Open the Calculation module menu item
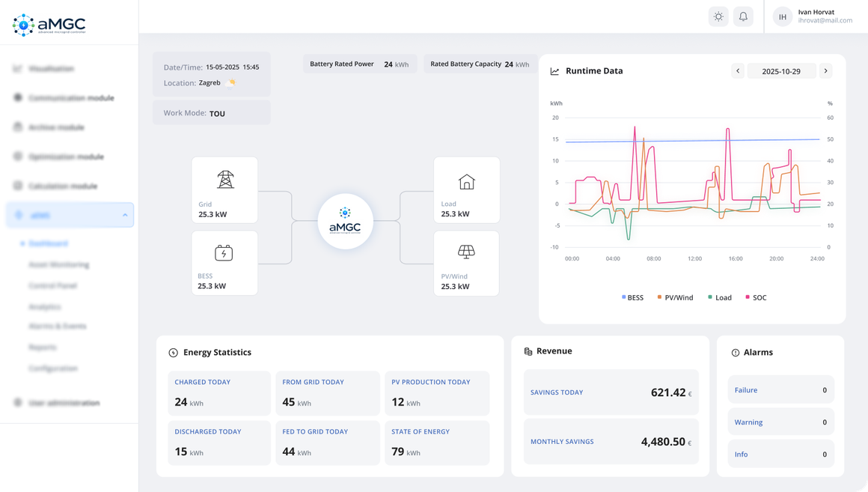Image resolution: width=868 pixels, height=492 pixels. [63, 186]
